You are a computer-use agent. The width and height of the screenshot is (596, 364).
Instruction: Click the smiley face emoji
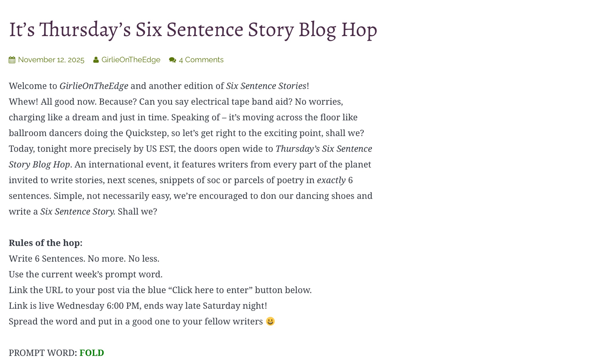click(270, 321)
